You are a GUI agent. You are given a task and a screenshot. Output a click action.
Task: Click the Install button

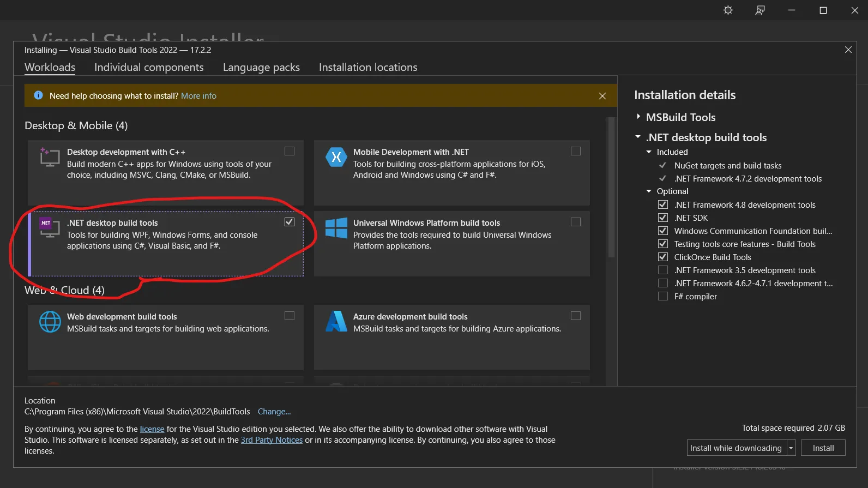pyautogui.click(x=823, y=448)
